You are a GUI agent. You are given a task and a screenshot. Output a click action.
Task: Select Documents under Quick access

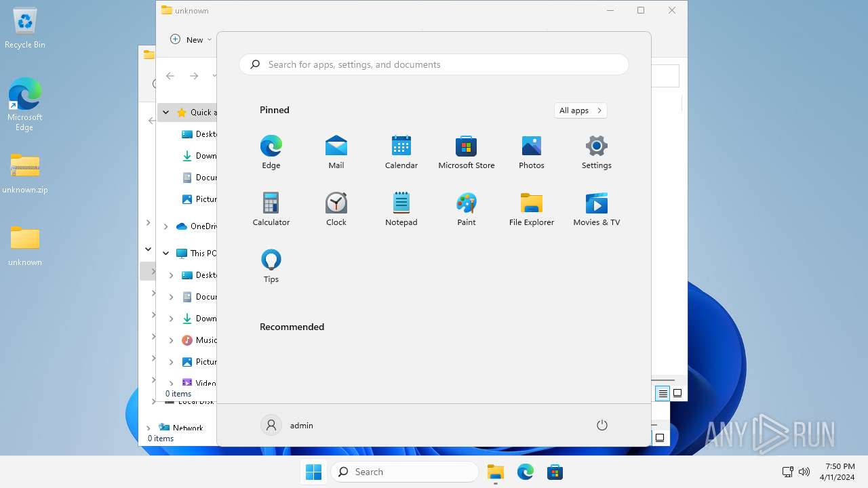pos(199,178)
